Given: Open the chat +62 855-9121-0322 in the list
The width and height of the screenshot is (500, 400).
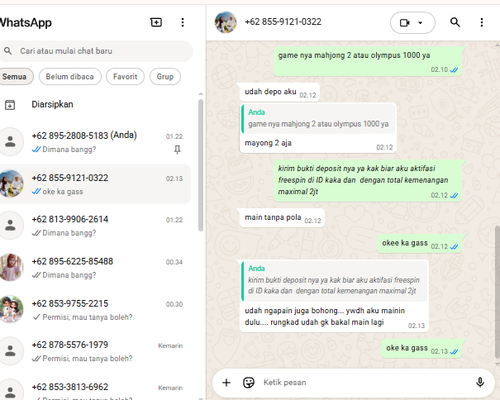Looking at the screenshot, I should 95,184.
